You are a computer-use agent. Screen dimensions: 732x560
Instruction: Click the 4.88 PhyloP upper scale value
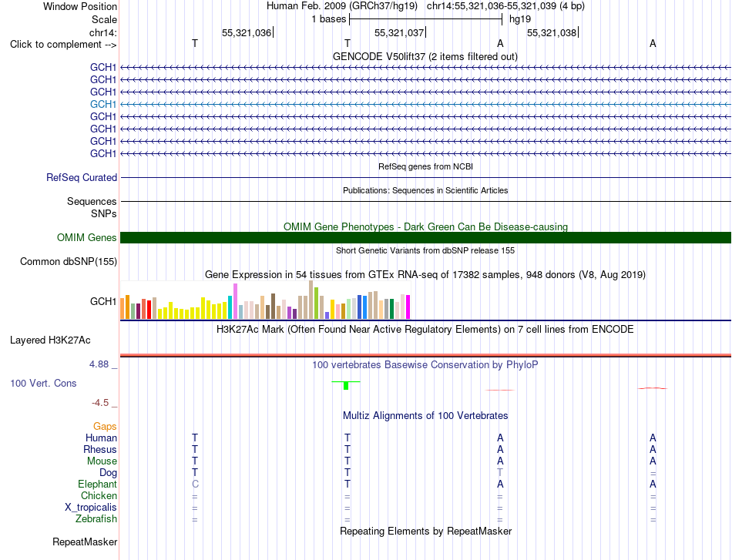click(x=99, y=364)
